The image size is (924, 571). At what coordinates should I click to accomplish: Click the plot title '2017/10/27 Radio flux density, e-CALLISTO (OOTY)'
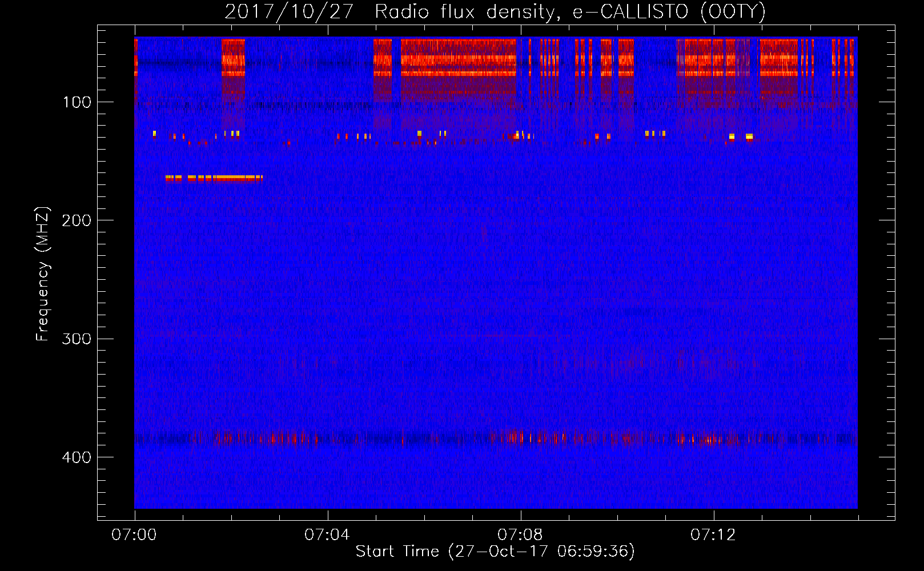point(495,11)
